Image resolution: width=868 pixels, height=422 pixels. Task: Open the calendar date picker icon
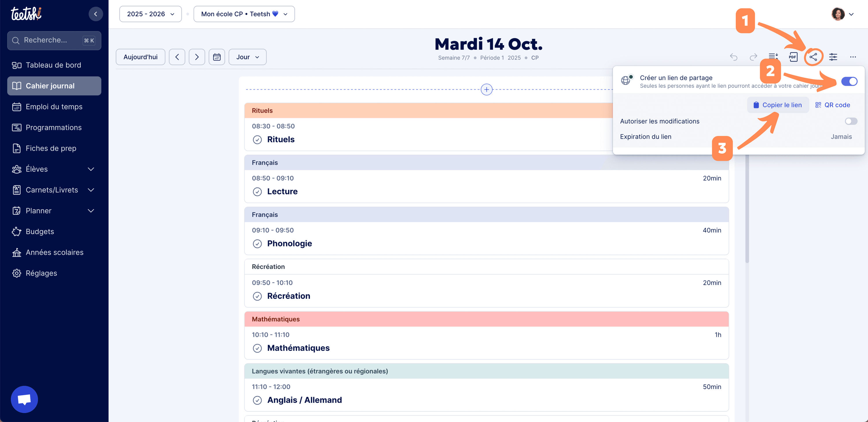217,57
